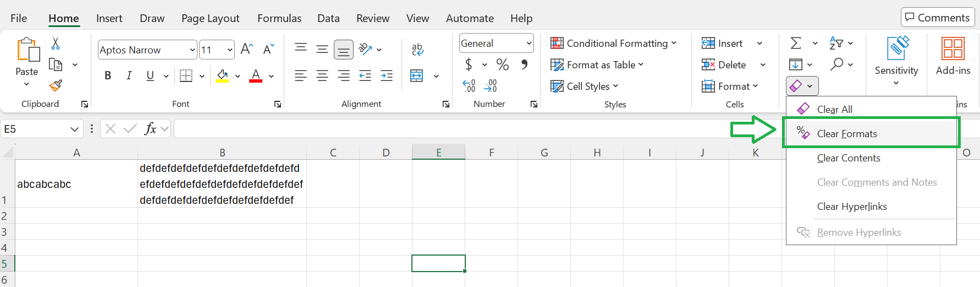Select cell A1 containing abcabcabc
This screenshot has height=287, width=980.
pos(76,184)
